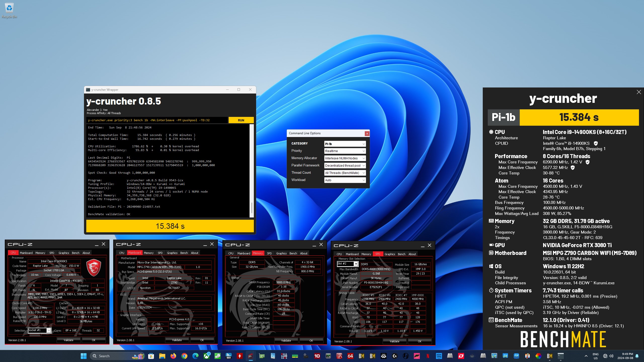644x362 pixels.
Task: Launch Forza from the taskbar
Action: pyautogui.click(x=417, y=356)
